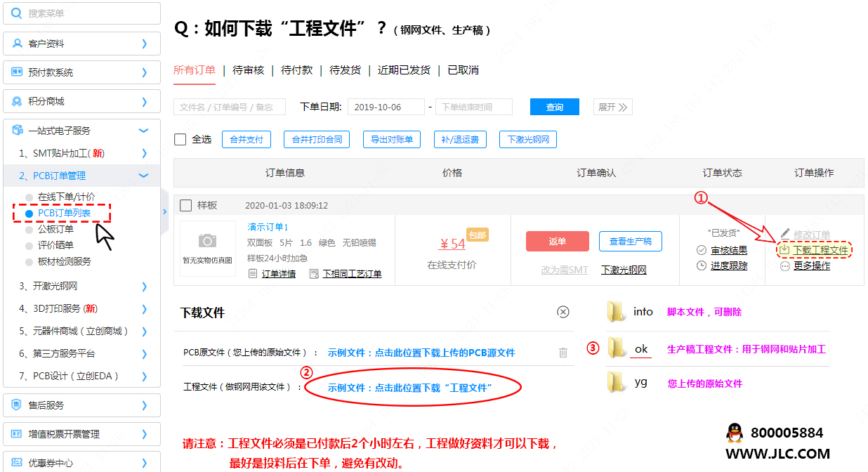Open the 'into' script folder icon
Viewport: 868px width, 472px height.
pos(617,312)
